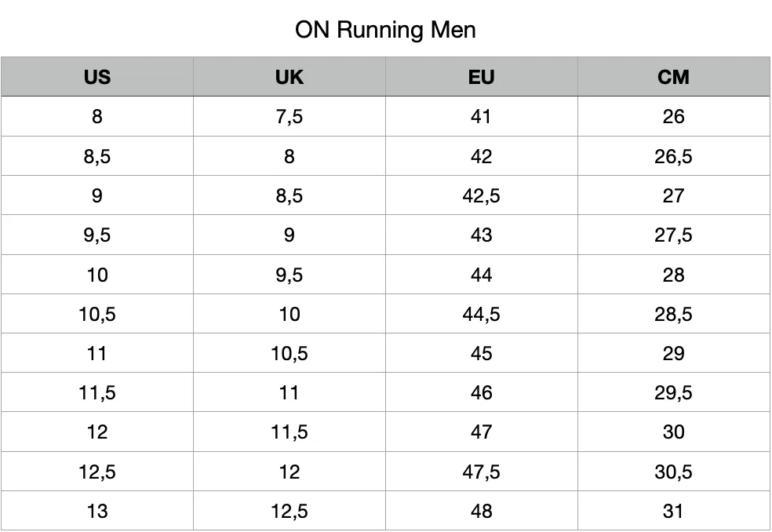This screenshot has height=532, width=772.
Task: Click the ON Running Men title
Action: [385, 30]
